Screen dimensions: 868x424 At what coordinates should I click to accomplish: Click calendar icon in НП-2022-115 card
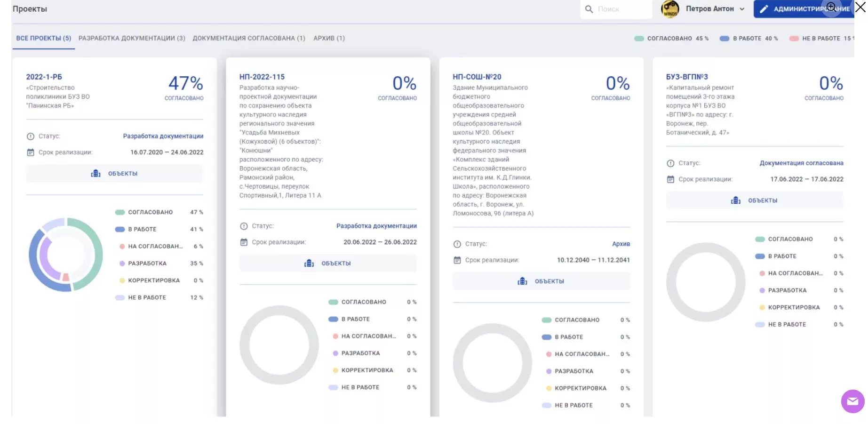pos(244,242)
